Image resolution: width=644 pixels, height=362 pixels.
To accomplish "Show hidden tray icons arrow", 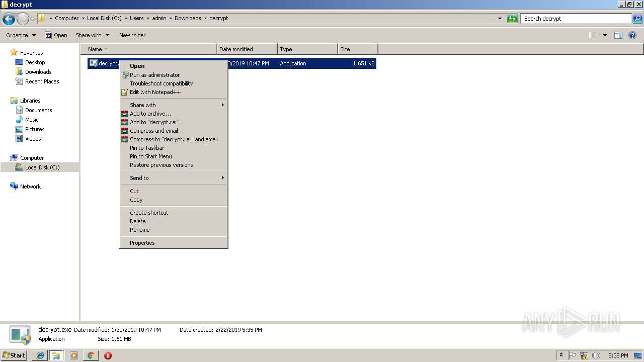I will click(561, 355).
